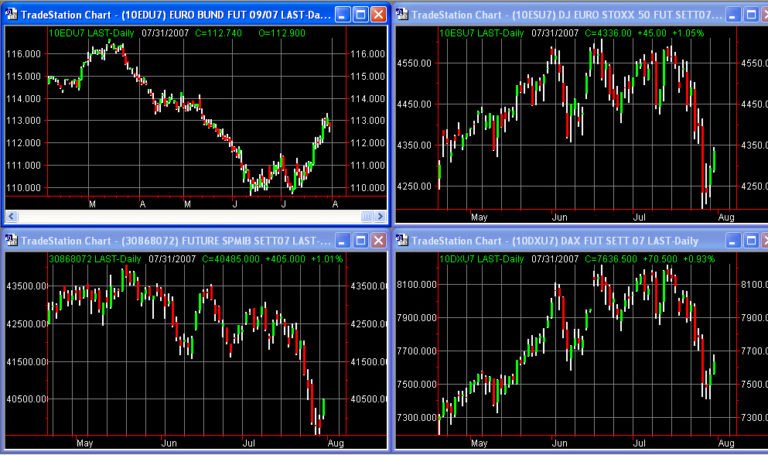Maximize the EURO BUND chart window
Image resolution: width=768 pixels, height=455 pixels.
click(x=359, y=14)
